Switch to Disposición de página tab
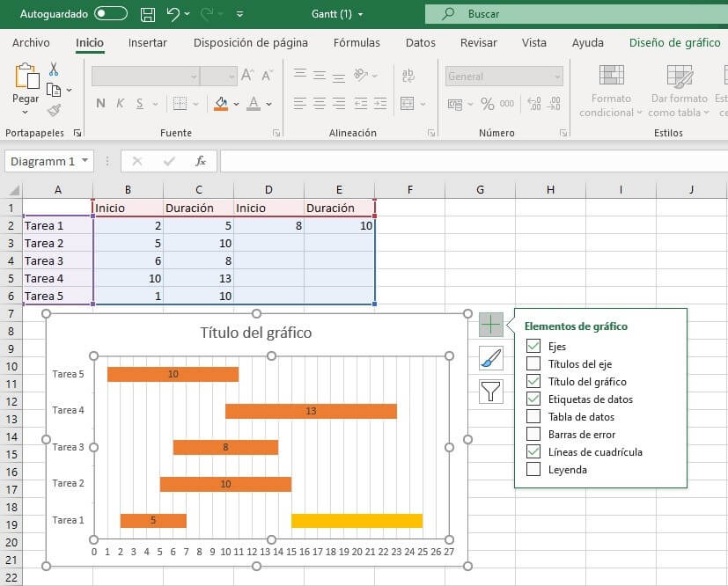Viewport: 728px width, 586px height. click(251, 43)
